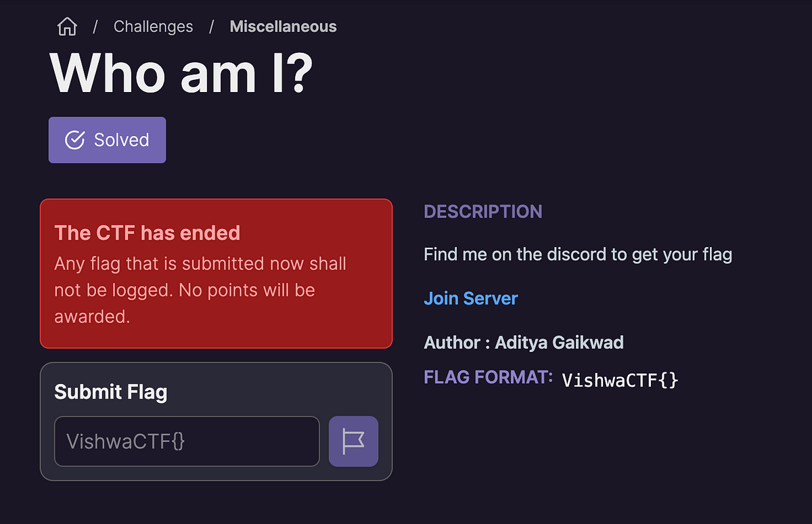
Task: Click the house icon before the Challenges link
Action: (67, 26)
